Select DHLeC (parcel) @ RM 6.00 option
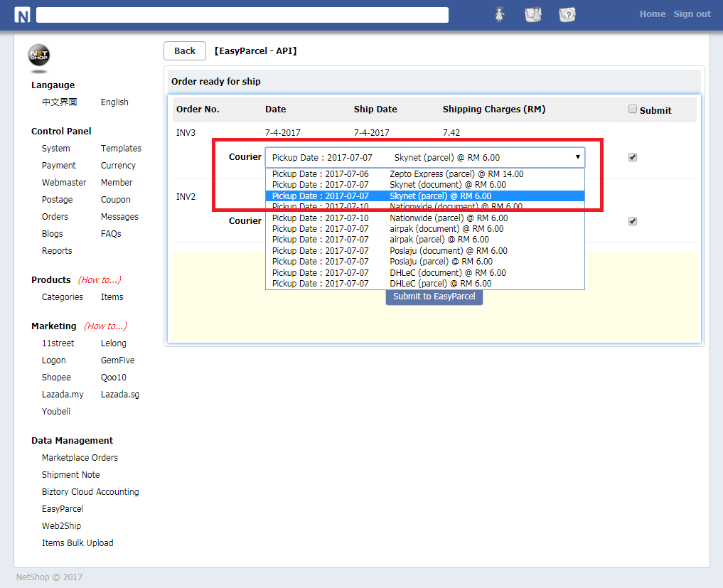 (424, 284)
